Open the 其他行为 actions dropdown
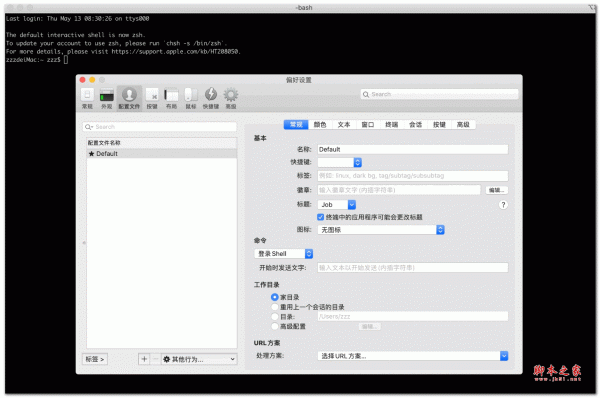Image resolution: width=600 pixels, height=398 pixels. pyautogui.click(x=199, y=359)
